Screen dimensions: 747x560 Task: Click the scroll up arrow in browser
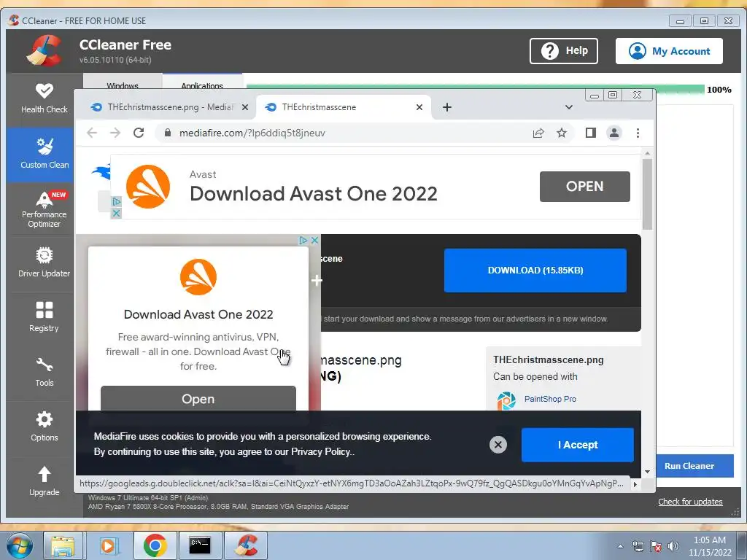647,153
